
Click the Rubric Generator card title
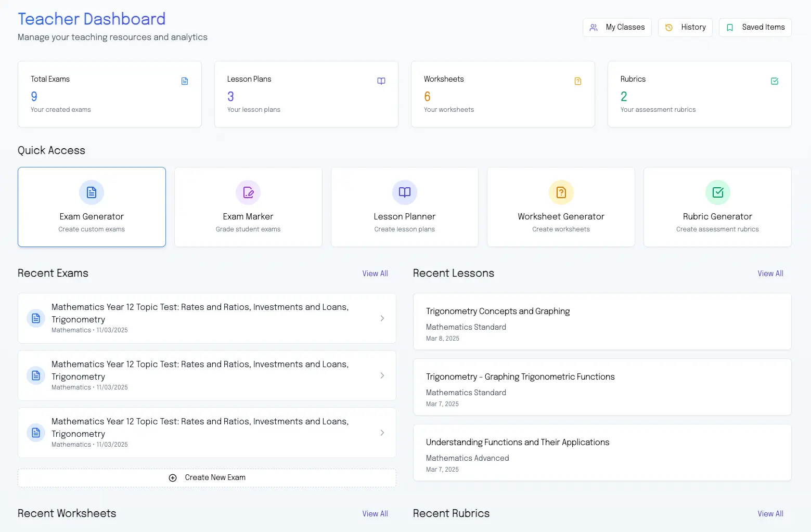[x=718, y=216]
